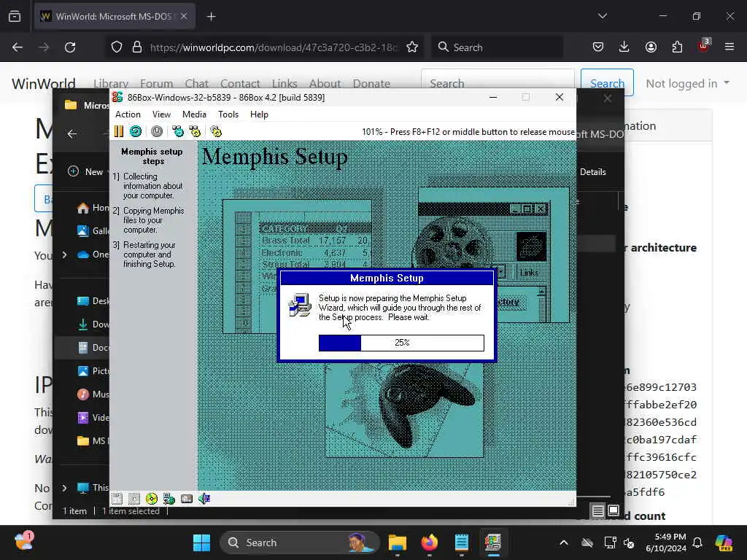Click sound speaker status bar icon
Image resolution: width=747 pixels, height=560 pixels.
[x=204, y=499]
